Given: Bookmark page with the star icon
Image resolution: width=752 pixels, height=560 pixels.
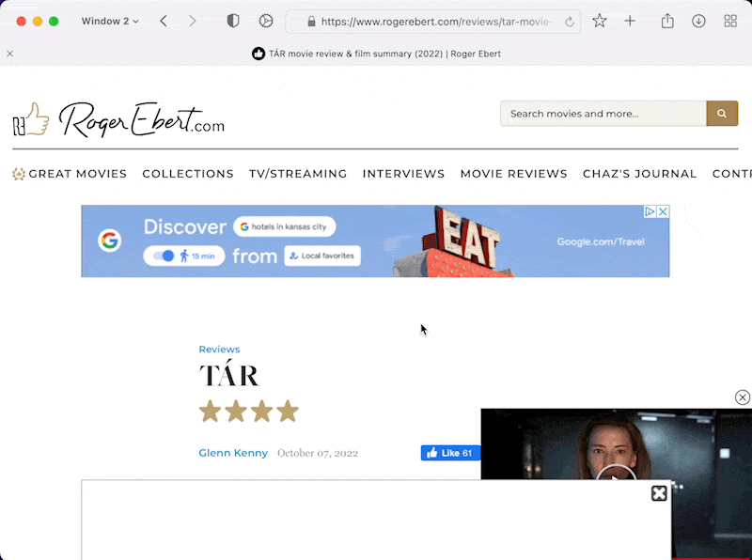Looking at the screenshot, I should pyautogui.click(x=599, y=21).
